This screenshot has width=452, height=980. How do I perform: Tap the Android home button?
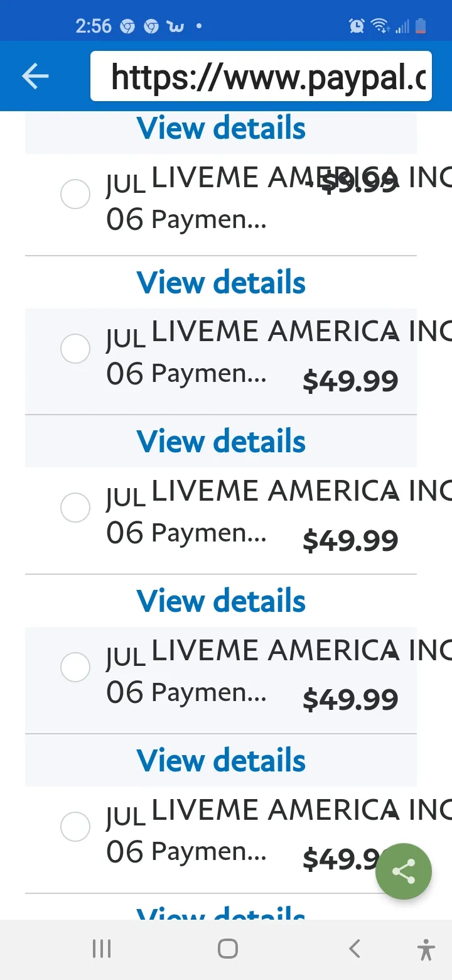point(228,949)
